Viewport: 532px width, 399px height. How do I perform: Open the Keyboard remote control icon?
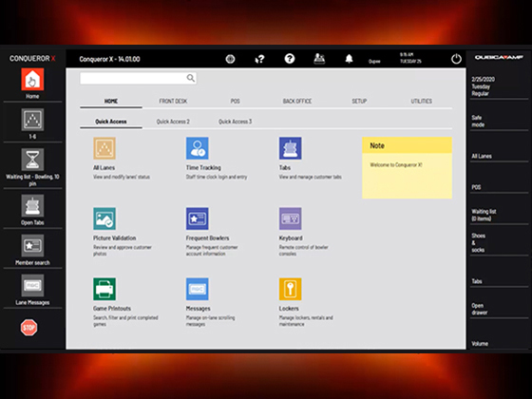pyautogui.click(x=290, y=218)
